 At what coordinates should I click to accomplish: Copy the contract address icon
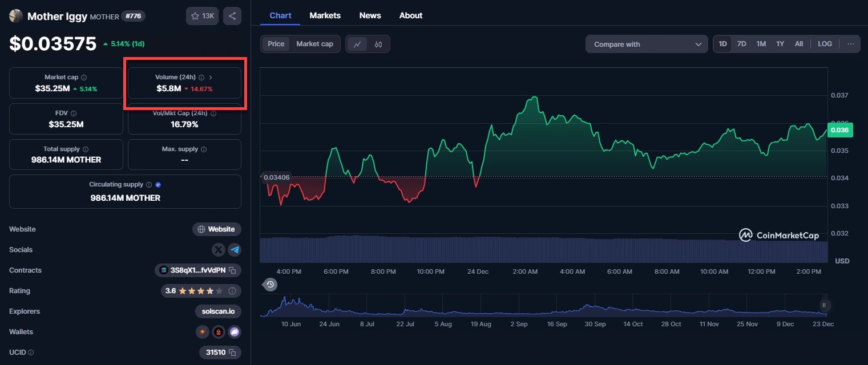[232, 270]
